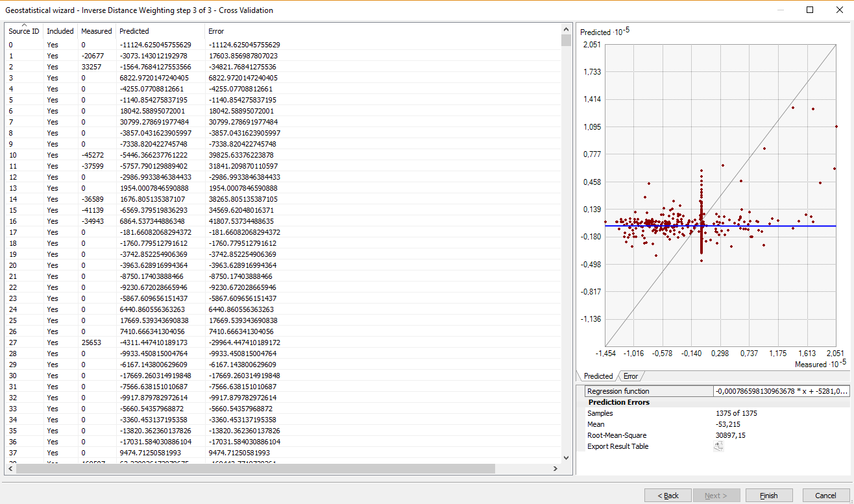854x504 pixels.
Task: Select the row with Source ID 10
Action: point(130,155)
